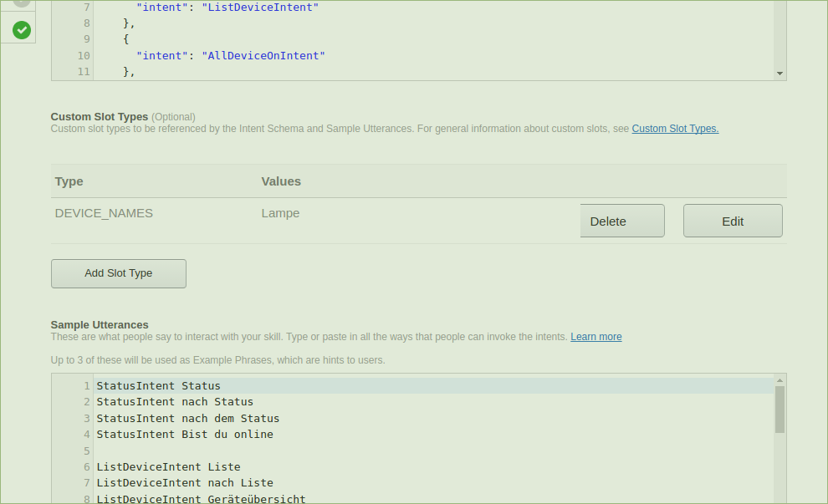The image size is (828, 504).
Task: Click the 'StatusIntent nach dem Status' line
Action: [x=187, y=418]
